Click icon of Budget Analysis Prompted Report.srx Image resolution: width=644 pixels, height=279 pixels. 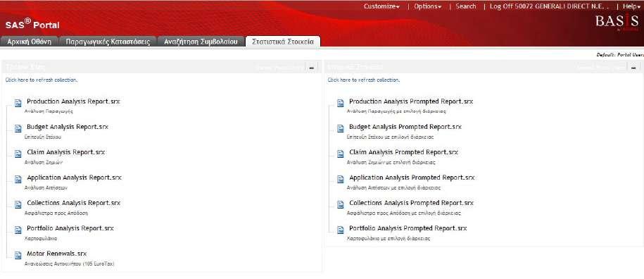point(341,129)
